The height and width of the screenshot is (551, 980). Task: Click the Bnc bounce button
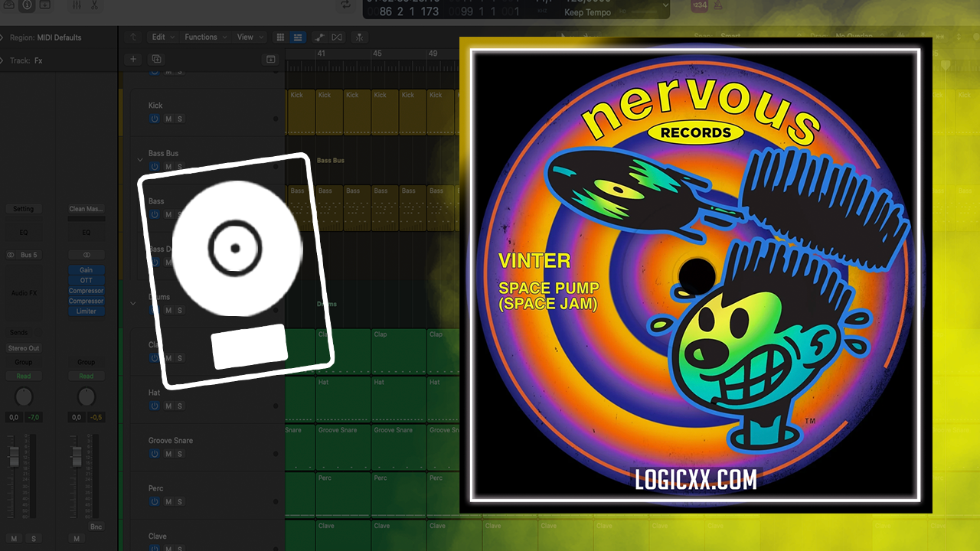[95, 527]
